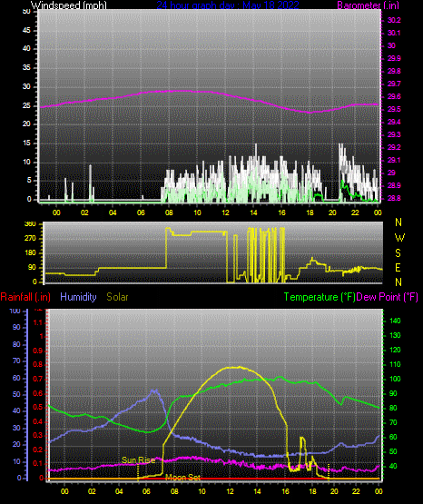
Task: Select the 0.5 rainfall scale value
Action: click(x=38, y=407)
